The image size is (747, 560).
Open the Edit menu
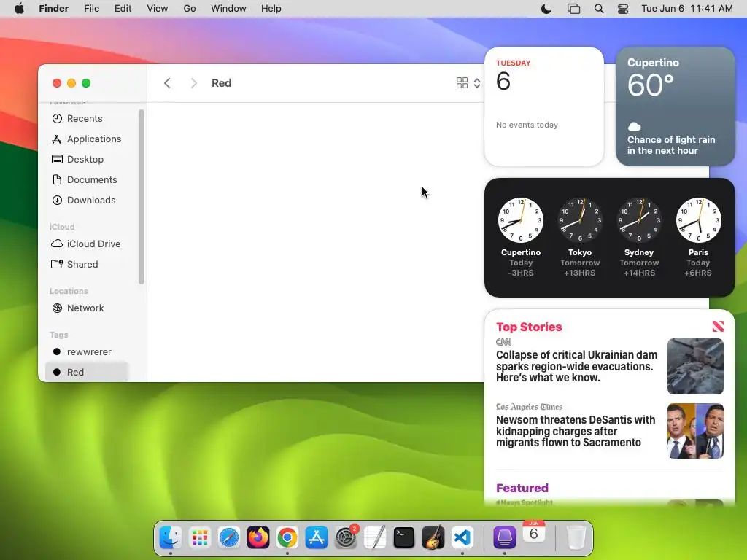point(123,9)
